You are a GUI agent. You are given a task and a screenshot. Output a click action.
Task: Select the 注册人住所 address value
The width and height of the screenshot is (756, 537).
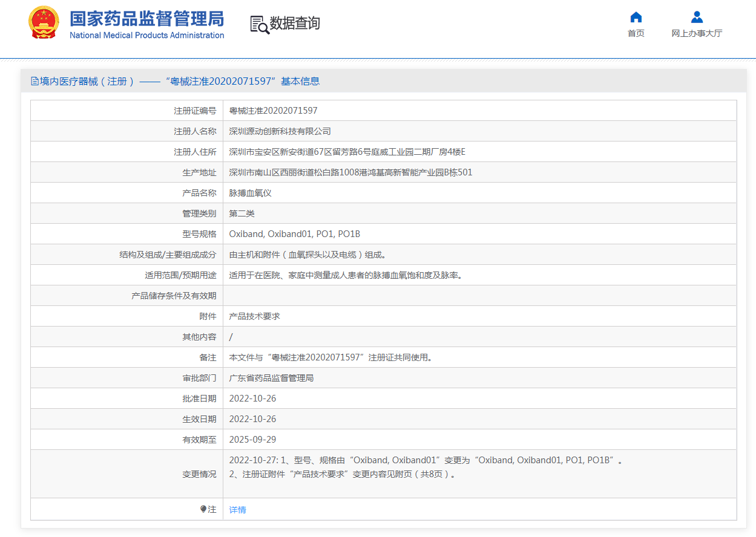tap(347, 152)
